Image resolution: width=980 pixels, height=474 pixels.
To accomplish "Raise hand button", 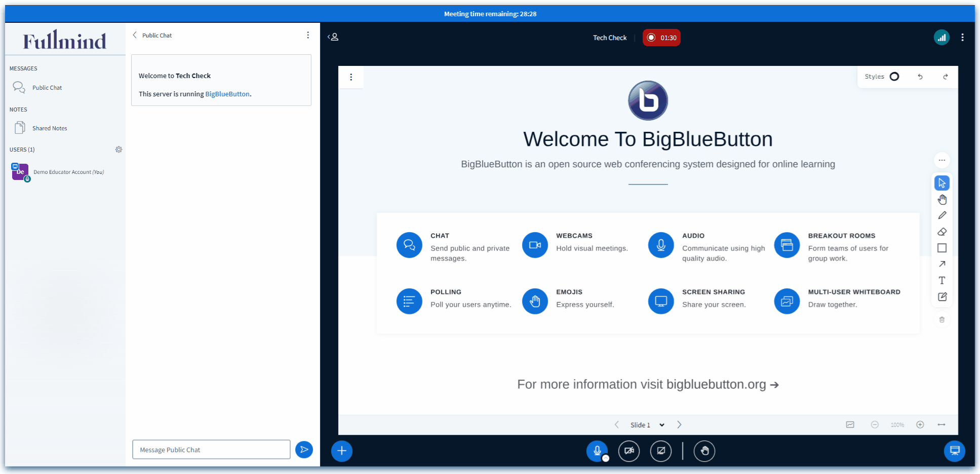I will tap(704, 451).
